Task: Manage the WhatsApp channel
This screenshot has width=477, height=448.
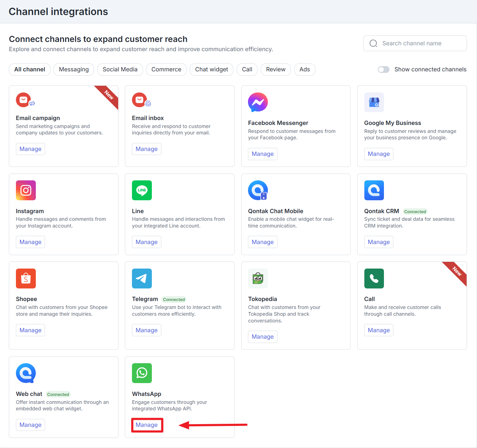Action: [147, 425]
